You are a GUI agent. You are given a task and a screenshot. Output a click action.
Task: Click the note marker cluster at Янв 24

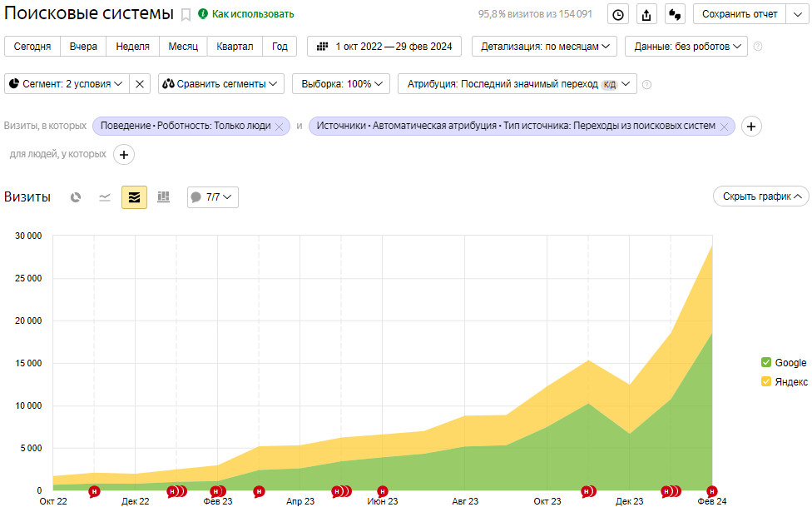click(x=671, y=491)
